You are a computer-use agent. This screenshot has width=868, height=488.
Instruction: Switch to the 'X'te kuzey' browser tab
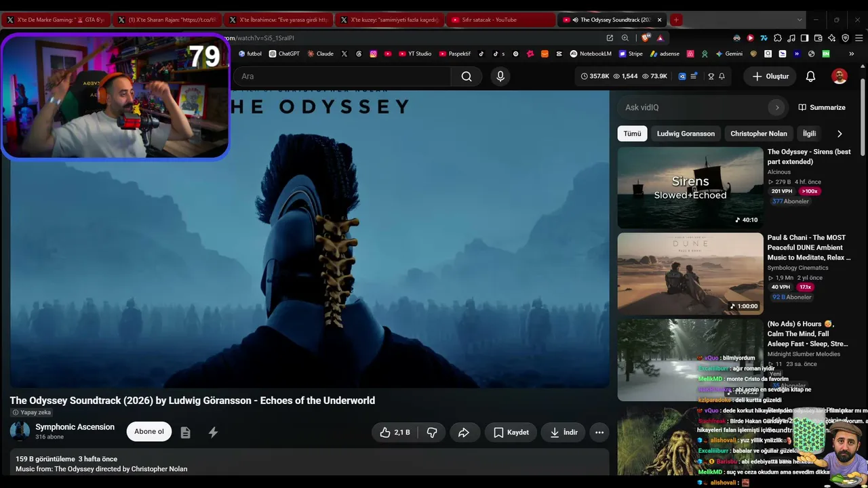point(389,20)
